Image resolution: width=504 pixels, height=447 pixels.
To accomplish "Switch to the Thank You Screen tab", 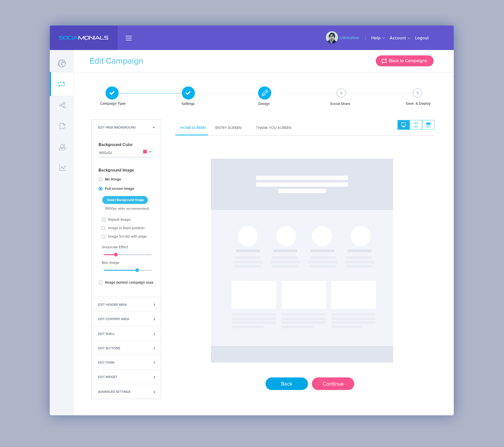I will point(273,128).
